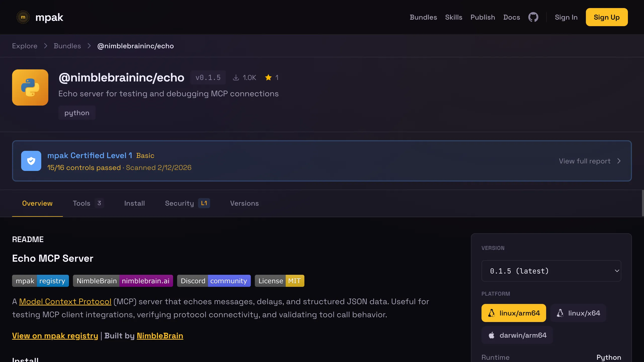This screenshot has height=362, width=644.
Task: Open the GitHub icon link
Action: [x=533, y=17]
